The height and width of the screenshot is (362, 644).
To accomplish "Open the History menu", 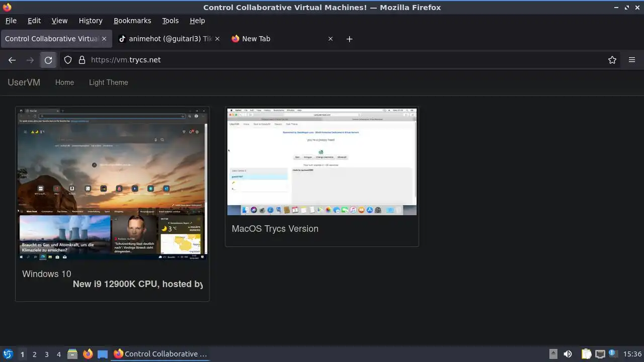I will coord(91,21).
